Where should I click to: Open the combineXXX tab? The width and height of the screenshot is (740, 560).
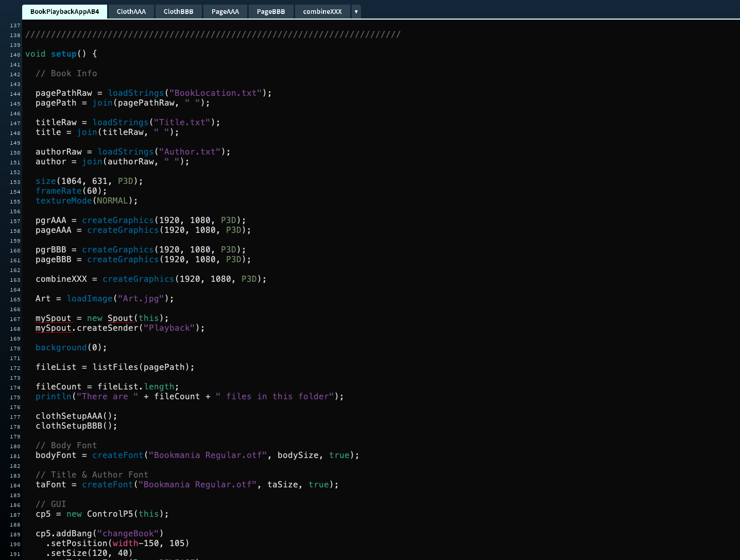[322, 11]
